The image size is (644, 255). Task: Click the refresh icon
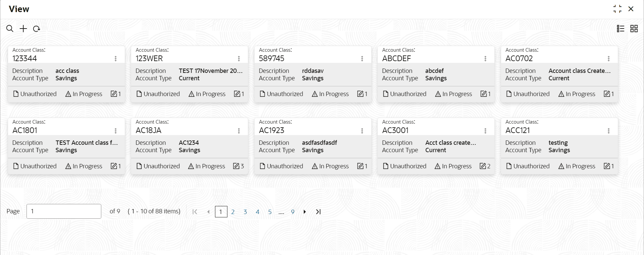point(37,29)
